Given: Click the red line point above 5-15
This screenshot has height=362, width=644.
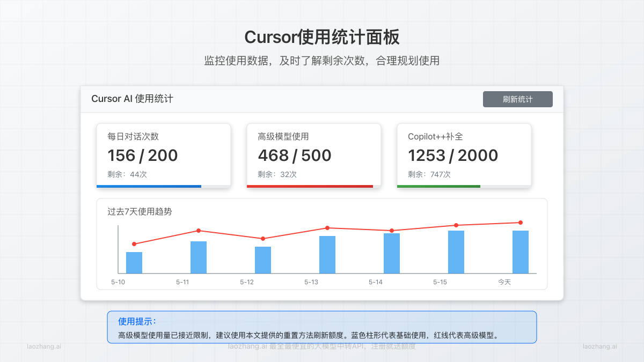Looking at the screenshot, I should pos(456,225).
